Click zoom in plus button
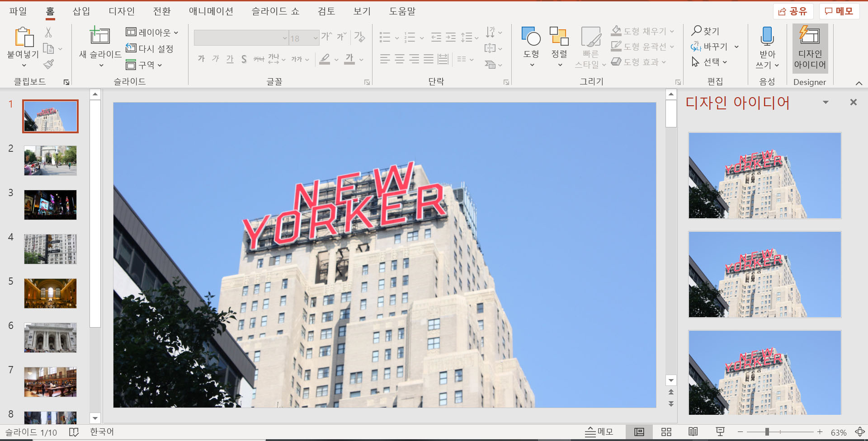 [820, 432]
